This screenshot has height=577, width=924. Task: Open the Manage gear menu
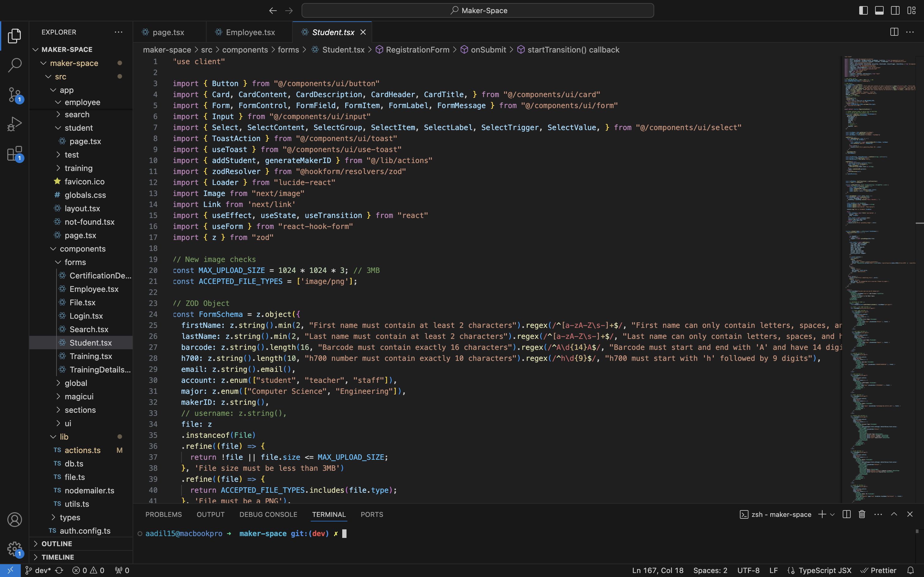(14, 549)
